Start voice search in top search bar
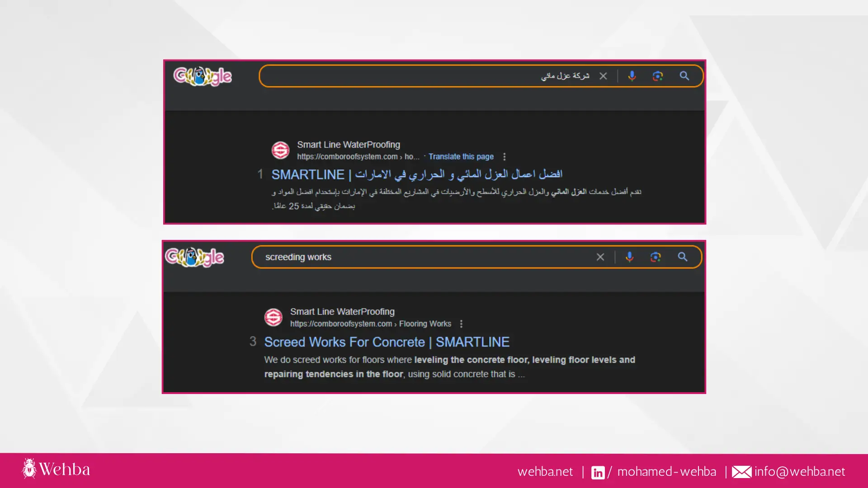Screen dimensions: 868x488 632,76
